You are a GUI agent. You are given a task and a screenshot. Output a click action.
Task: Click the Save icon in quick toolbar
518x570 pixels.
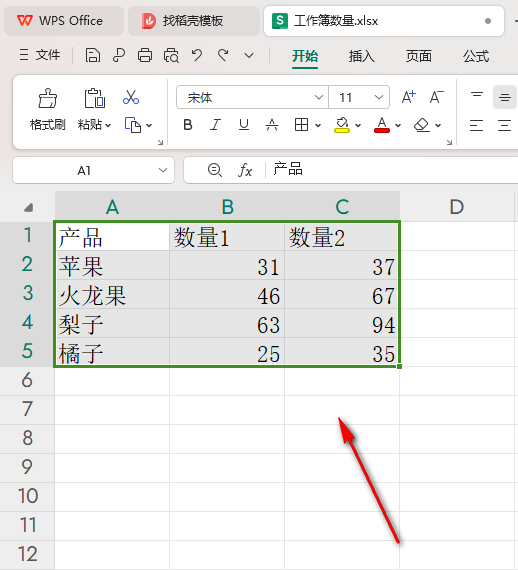(x=93, y=56)
